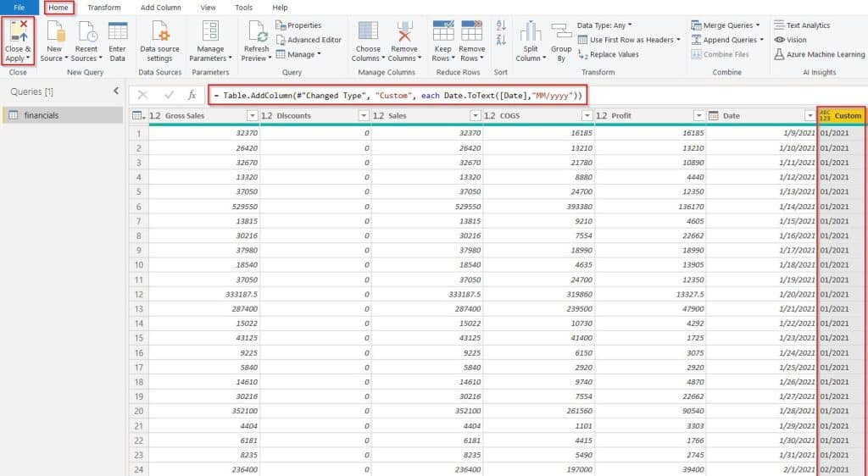Viewport: 868px width, 476px height.
Task: Click the Custom cell 02/2021
Action: (842, 469)
